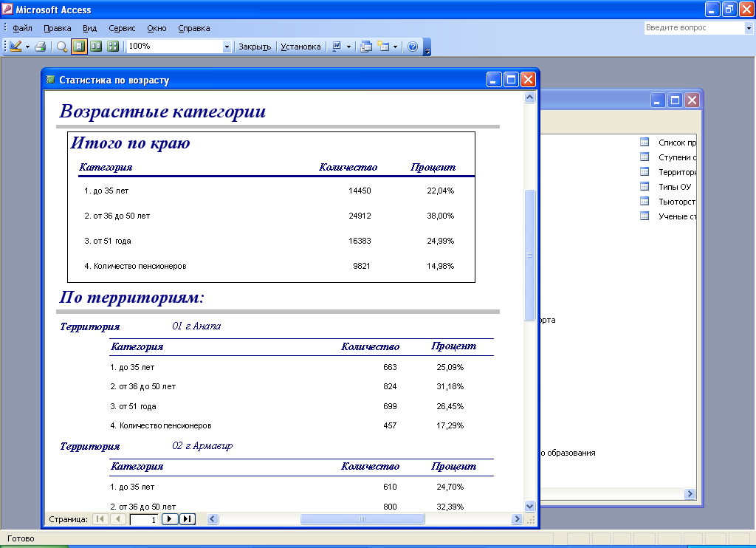The image size is (756, 548).
Task: Switch to Design view with the ruler icon
Action: [16, 47]
